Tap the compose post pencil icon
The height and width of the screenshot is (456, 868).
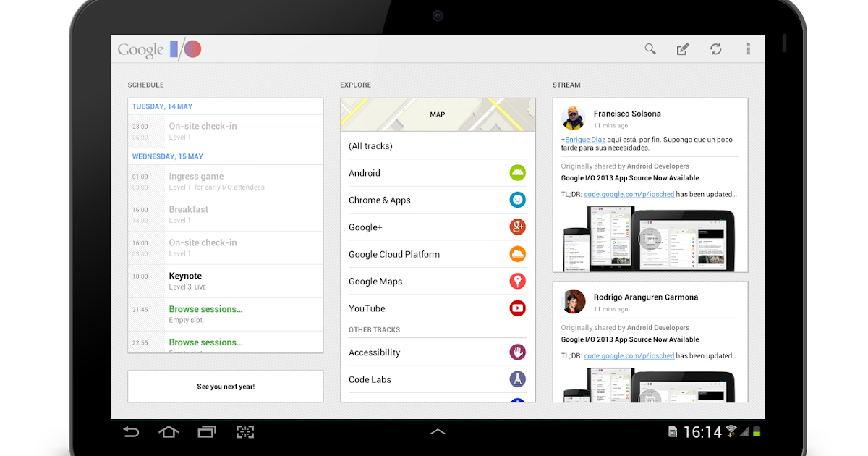click(x=683, y=49)
